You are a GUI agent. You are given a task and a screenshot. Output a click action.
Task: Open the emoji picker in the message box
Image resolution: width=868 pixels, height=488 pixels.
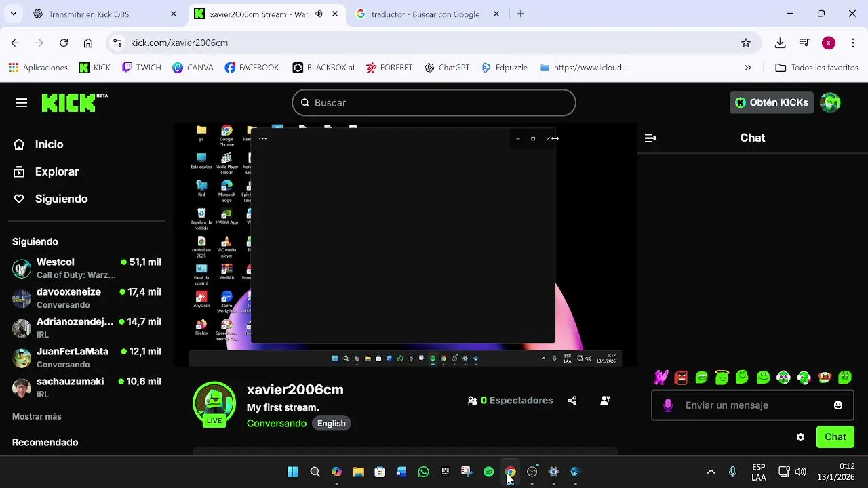coord(838,405)
